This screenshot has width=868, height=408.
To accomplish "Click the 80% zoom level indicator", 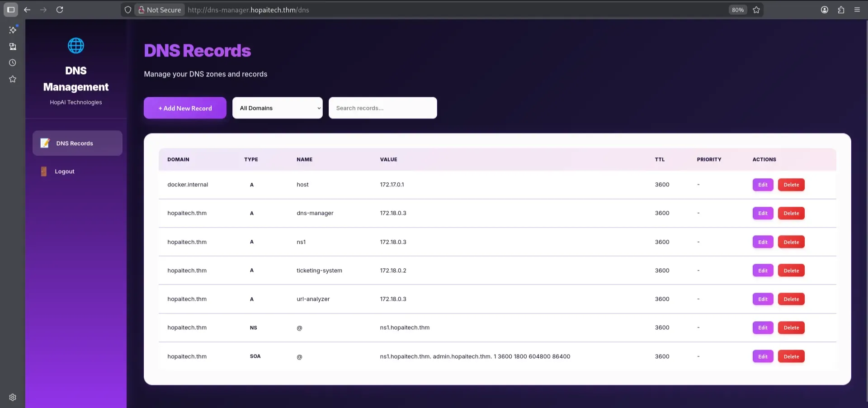I will pos(737,9).
